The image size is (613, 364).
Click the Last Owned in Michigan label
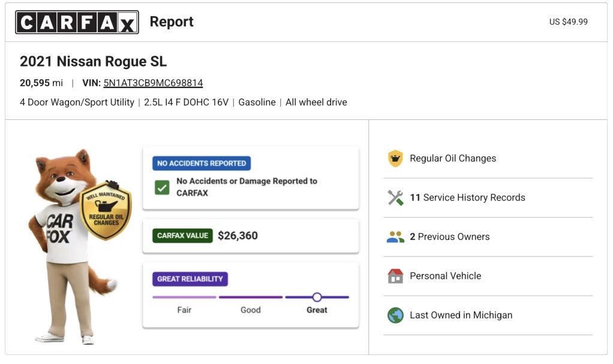[x=461, y=315]
